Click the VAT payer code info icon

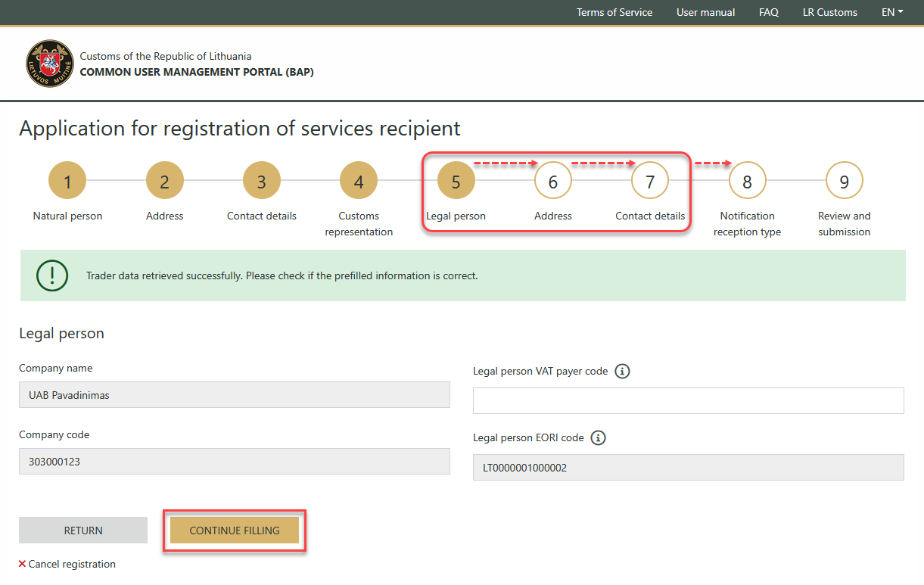click(x=622, y=371)
